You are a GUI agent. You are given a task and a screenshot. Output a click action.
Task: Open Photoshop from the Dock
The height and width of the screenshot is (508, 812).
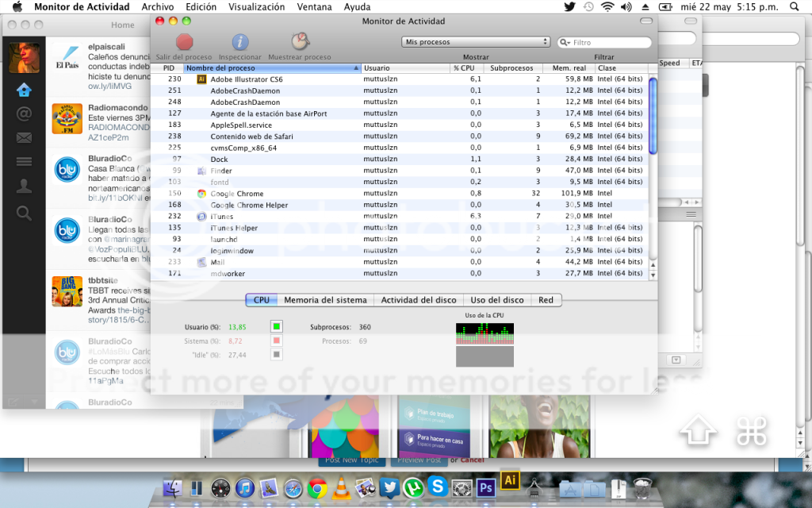tap(486, 488)
